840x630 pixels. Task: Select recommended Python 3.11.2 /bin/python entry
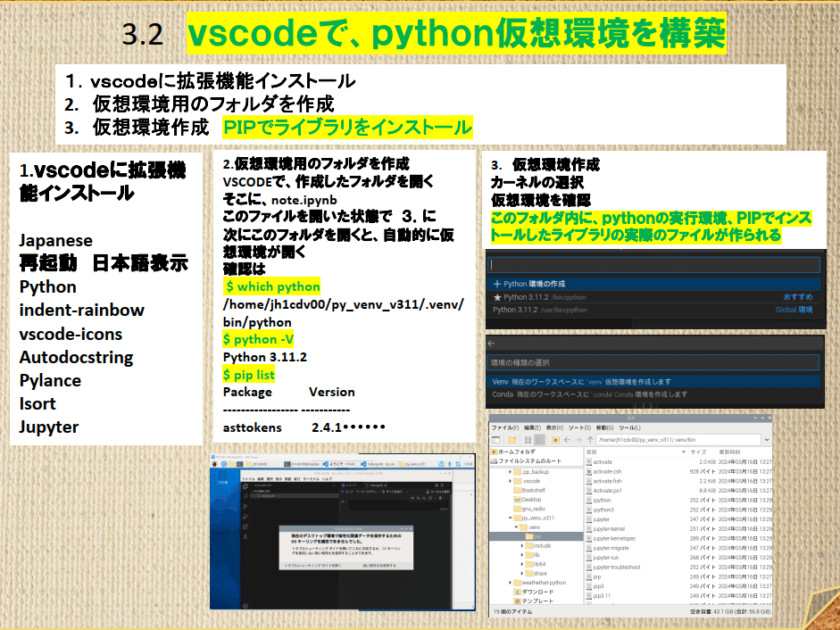[x=653, y=297]
